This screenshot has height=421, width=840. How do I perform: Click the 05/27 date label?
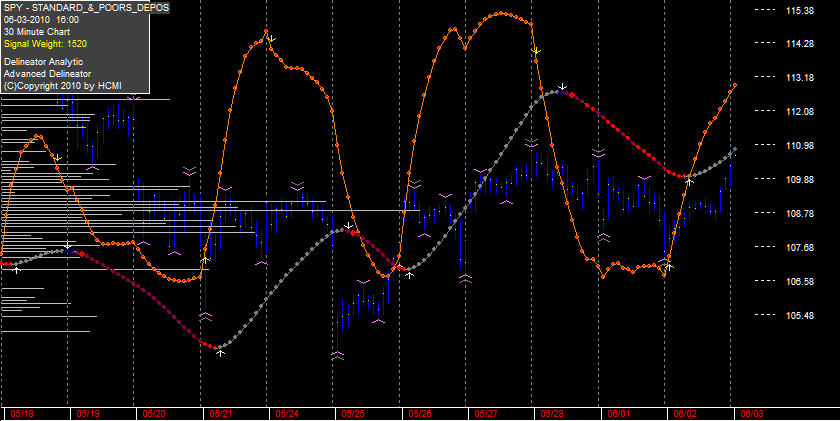[483, 414]
